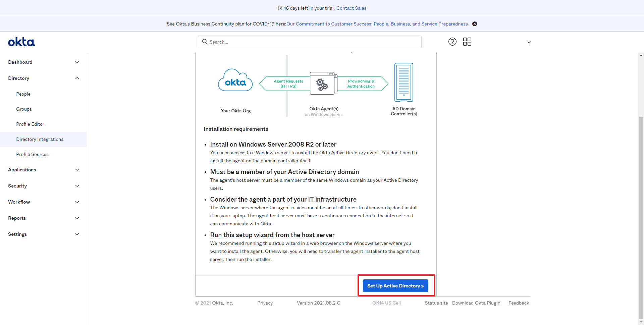Open the Privacy footer link
The image size is (644, 325).
265,303
